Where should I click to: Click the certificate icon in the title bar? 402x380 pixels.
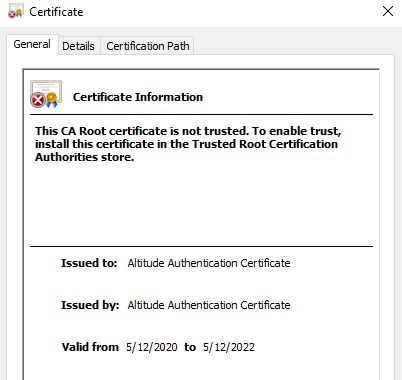point(16,11)
